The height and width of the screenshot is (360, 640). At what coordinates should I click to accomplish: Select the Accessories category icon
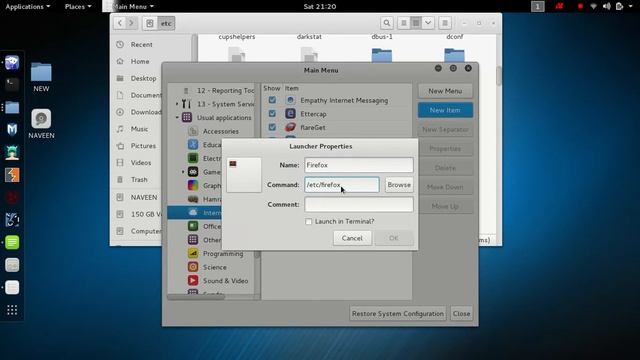click(193, 131)
